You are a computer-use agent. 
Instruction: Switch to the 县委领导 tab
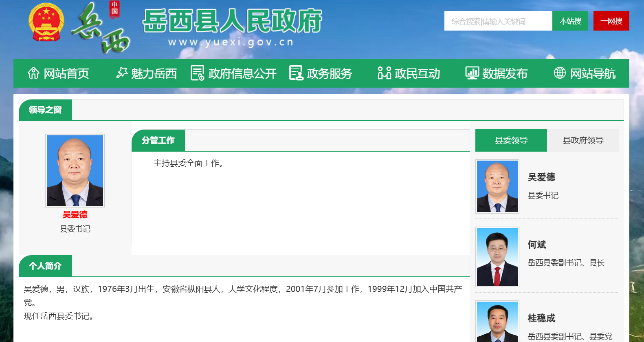tap(511, 140)
